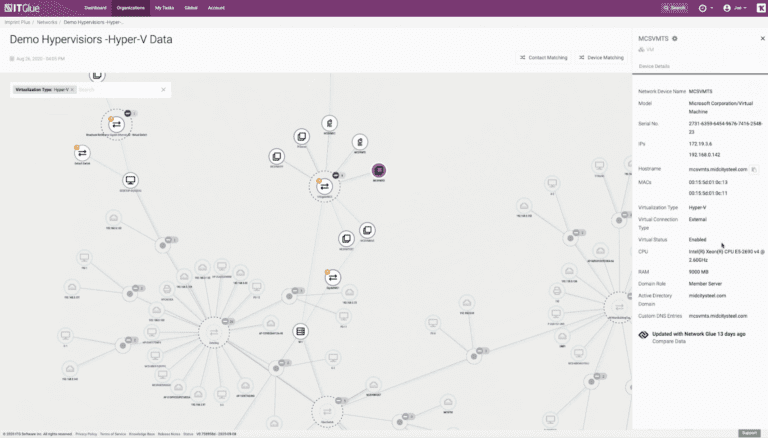This screenshot has width=768, height=438.
Task: Click the Kaseya icon in top-right corner
Action: pyautogui.click(x=761, y=8)
